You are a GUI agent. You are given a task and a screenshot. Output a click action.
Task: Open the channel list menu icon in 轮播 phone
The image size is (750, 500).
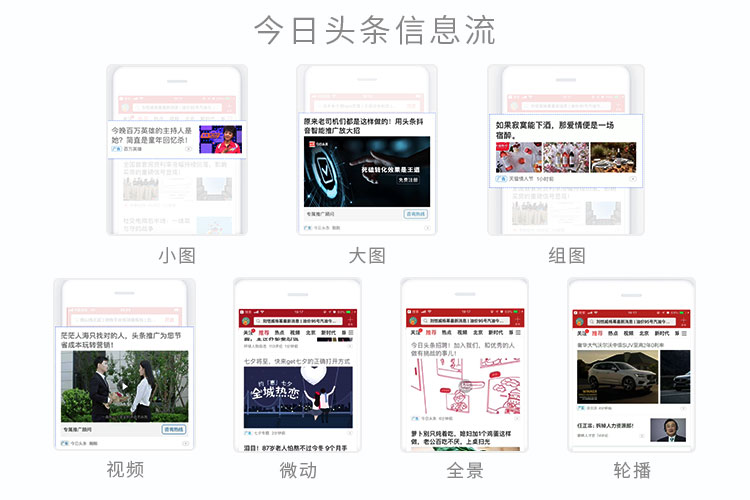tap(684, 333)
